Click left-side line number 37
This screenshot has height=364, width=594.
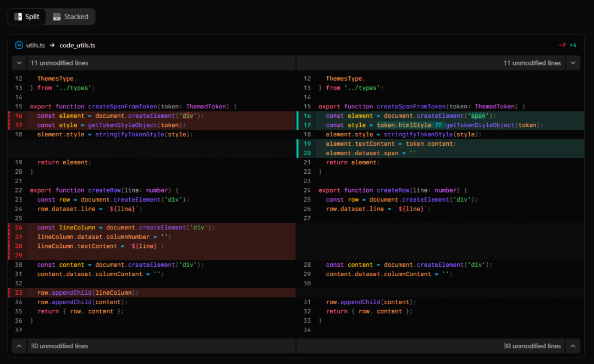pos(19,330)
